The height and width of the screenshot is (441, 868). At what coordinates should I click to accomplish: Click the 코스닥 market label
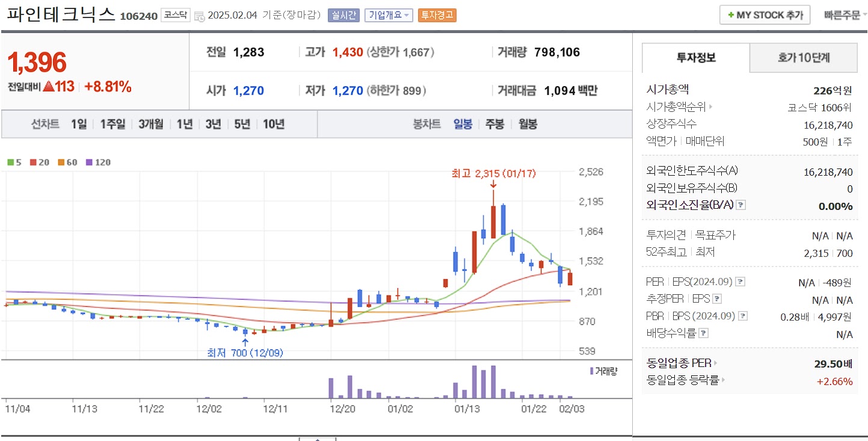[176, 16]
